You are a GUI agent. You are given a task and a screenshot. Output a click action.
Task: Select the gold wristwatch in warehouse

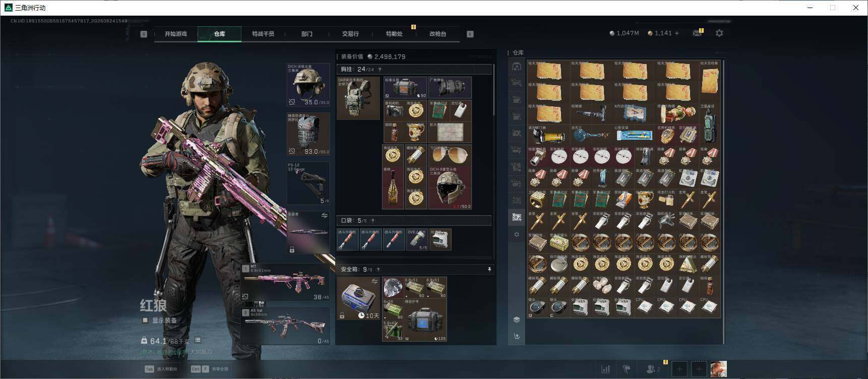tap(666, 135)
